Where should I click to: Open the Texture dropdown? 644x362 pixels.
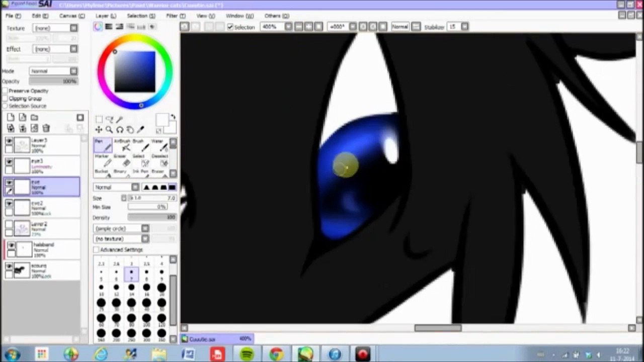pos(55,28)
